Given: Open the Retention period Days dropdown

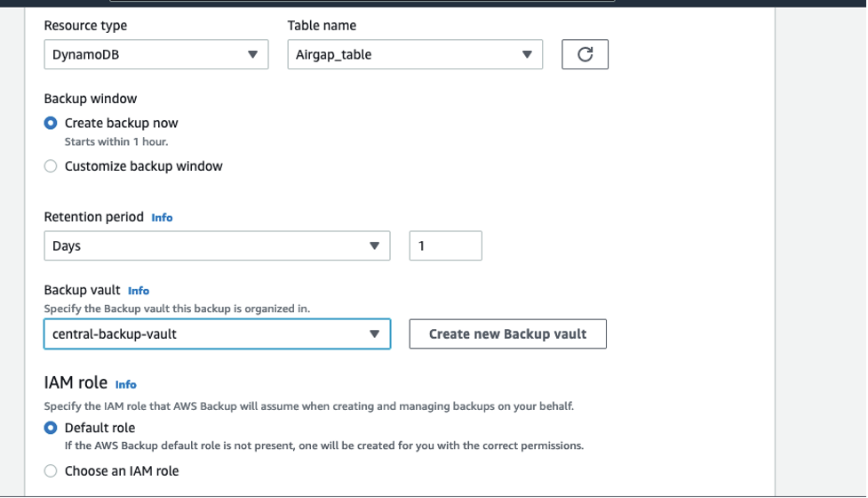Looking at the screenshot, I should (x=217, y=245).
